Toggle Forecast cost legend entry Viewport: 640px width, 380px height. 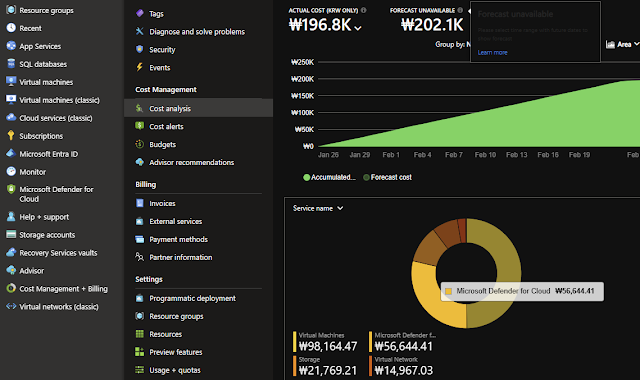click(387, 177)
